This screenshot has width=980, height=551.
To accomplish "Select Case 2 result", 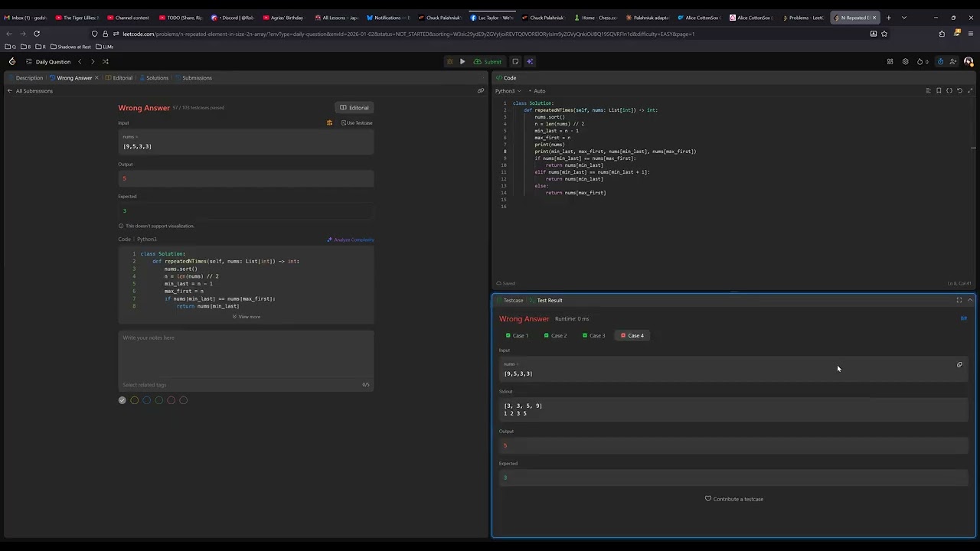I will tap(556, 336).
